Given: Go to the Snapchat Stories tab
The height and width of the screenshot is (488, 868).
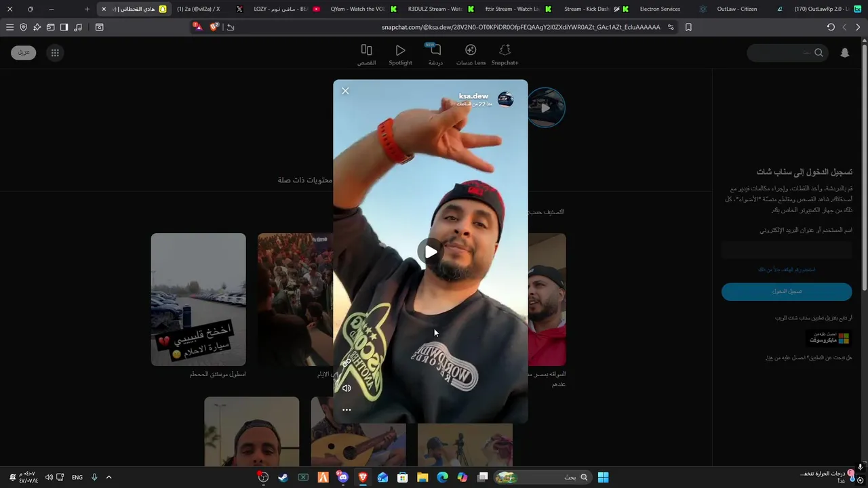Looking at the screenshot, I should (367, 54).
